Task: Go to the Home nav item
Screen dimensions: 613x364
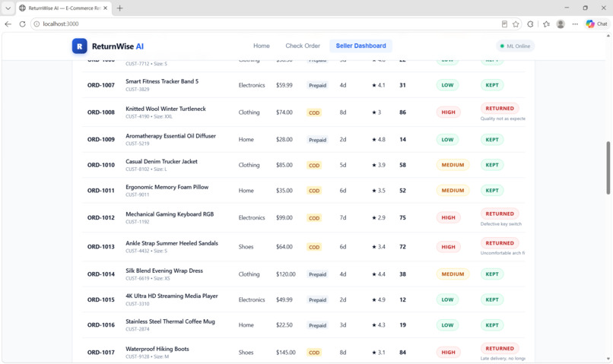Action: tap(261, 46)
